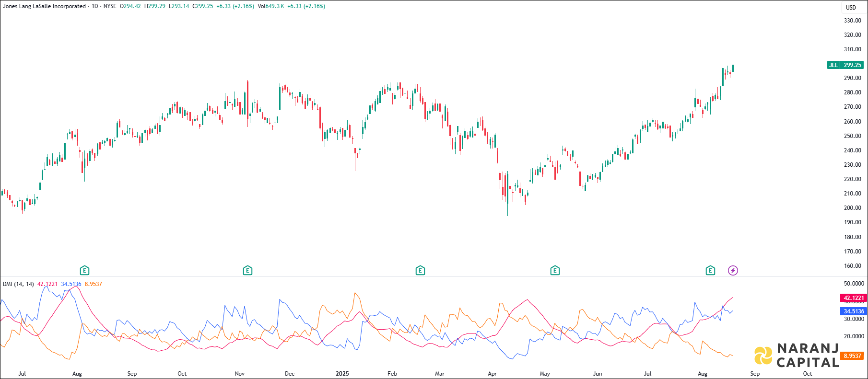This screenshot has height=379, width=868.
Task: Click the 330.00 price axis label
Action: click(852, 21)
